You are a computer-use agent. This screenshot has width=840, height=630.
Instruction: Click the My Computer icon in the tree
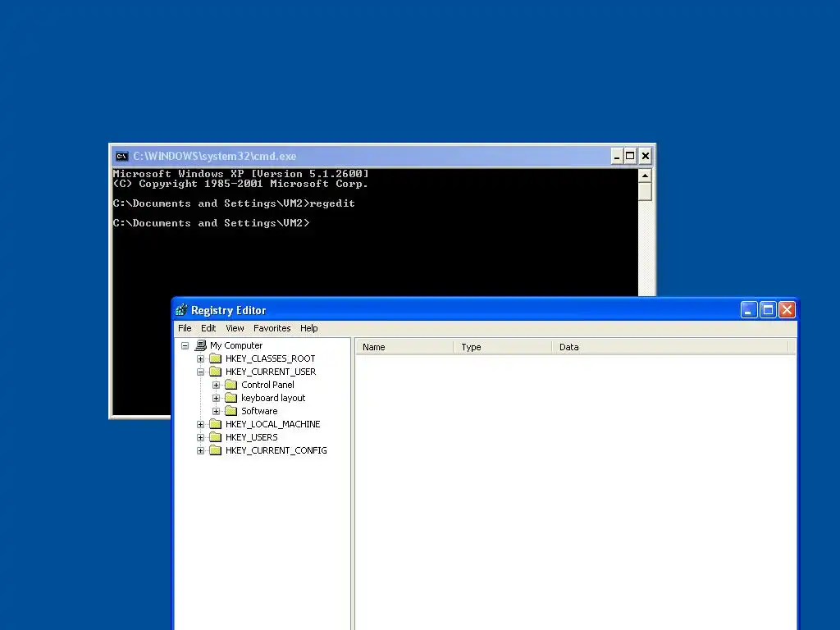(x=201, y=345)
